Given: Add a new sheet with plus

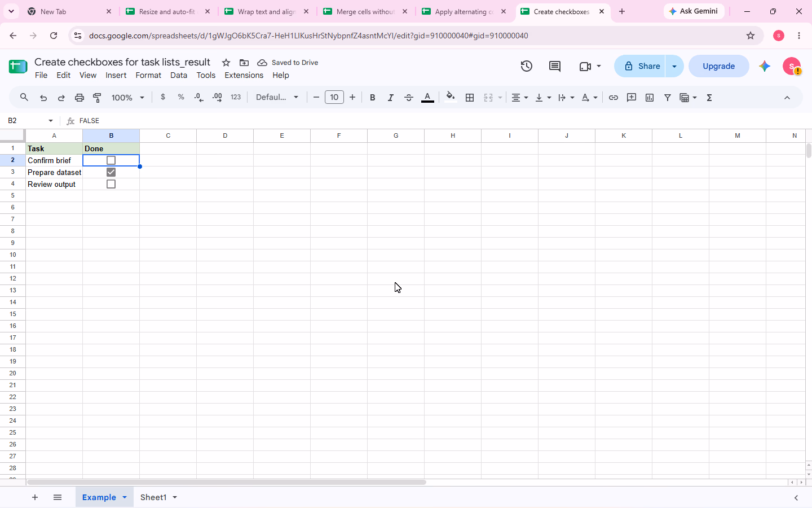Looking at the screenshot, I should [35, 497].
